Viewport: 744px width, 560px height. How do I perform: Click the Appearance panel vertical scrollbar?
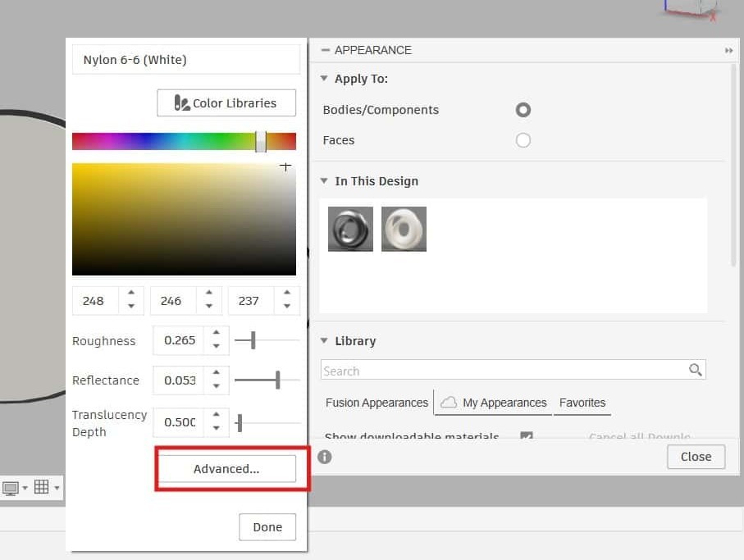coord(733,165)
